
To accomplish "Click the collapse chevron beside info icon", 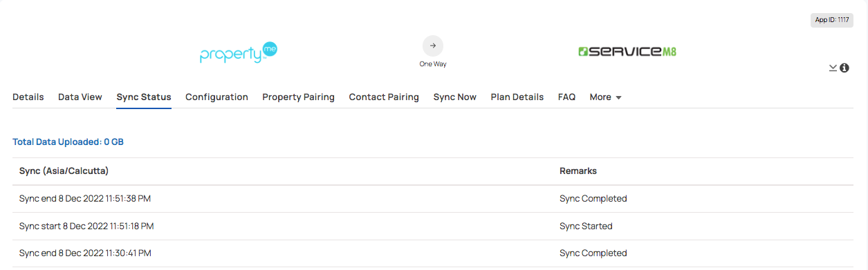I will (833, 68).
